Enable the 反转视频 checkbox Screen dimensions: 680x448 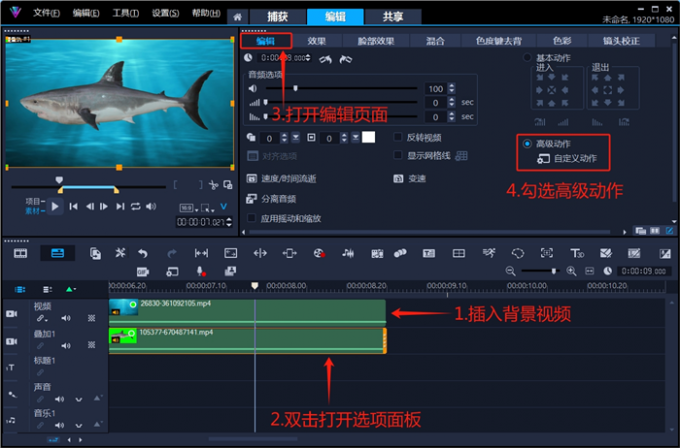(397, 137)
